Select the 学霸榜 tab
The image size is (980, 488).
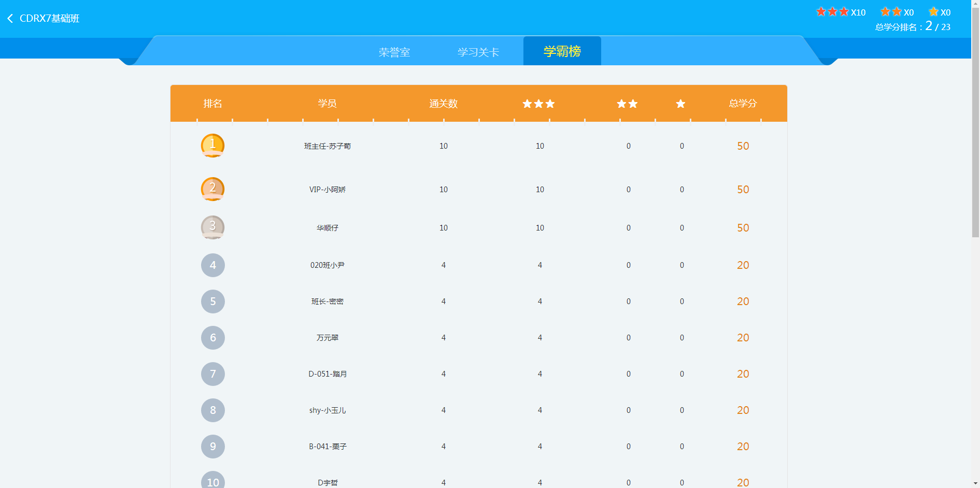[x=562, y=51]
